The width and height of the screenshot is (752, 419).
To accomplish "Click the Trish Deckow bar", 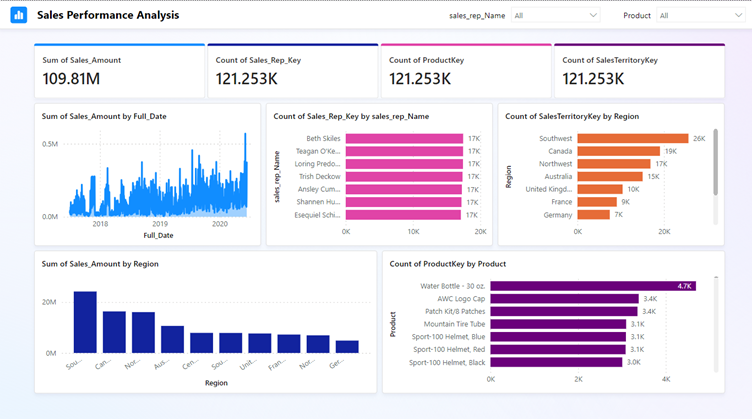I will (x=404, y=177).
